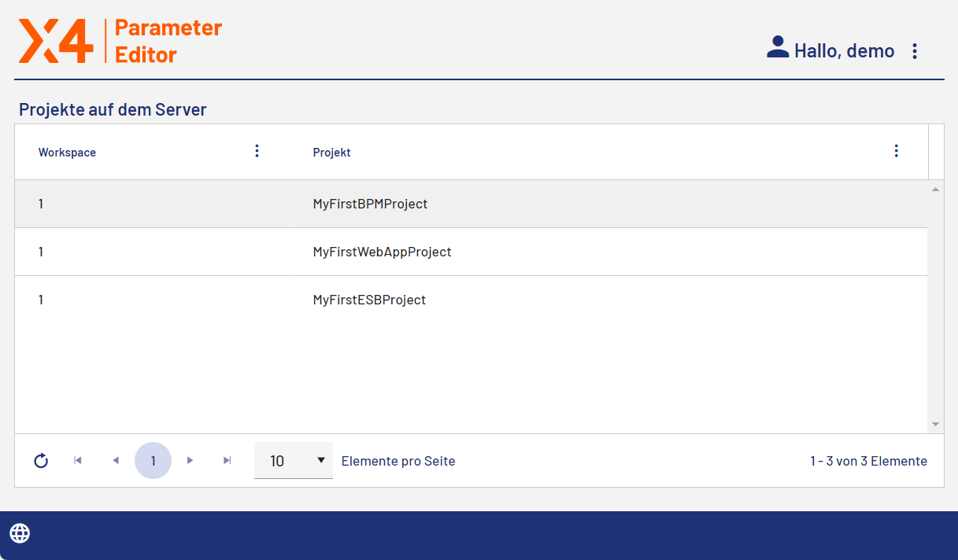Sort by the Projekt column header

pos(331,153)
